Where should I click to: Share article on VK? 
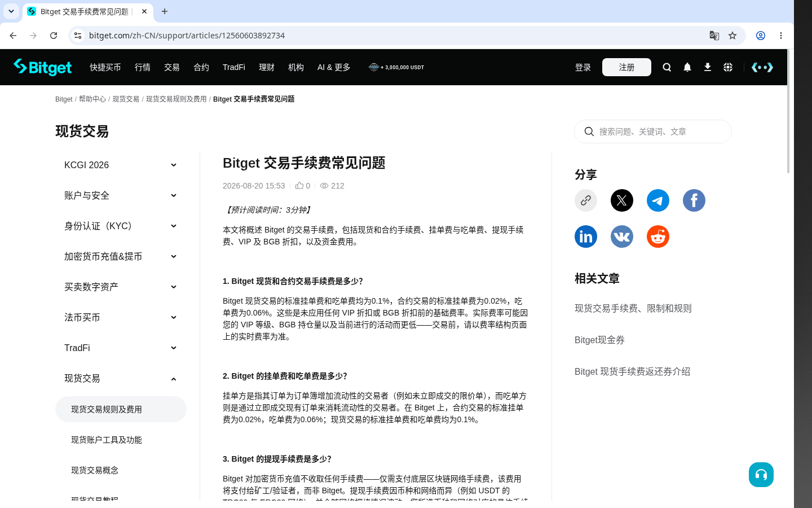(622, 237)
